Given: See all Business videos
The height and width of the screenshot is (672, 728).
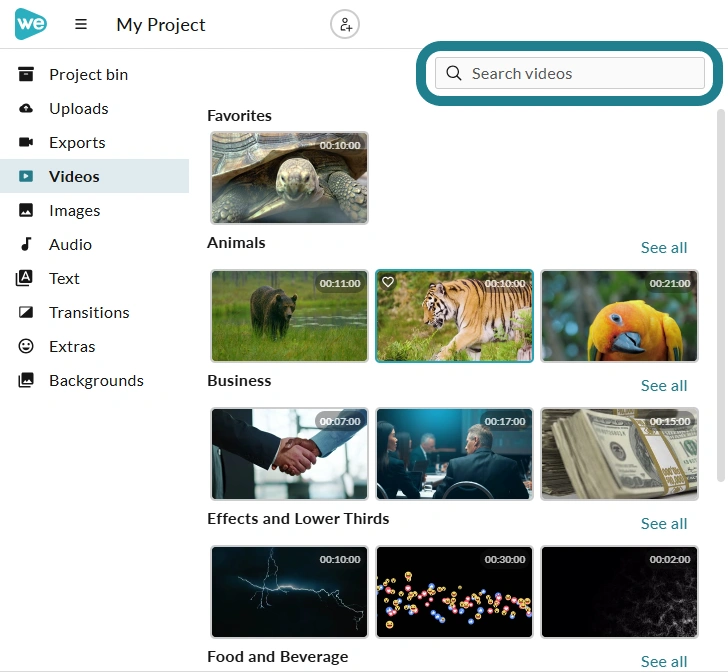Looking at the screenshot, I should pos(664,385).
